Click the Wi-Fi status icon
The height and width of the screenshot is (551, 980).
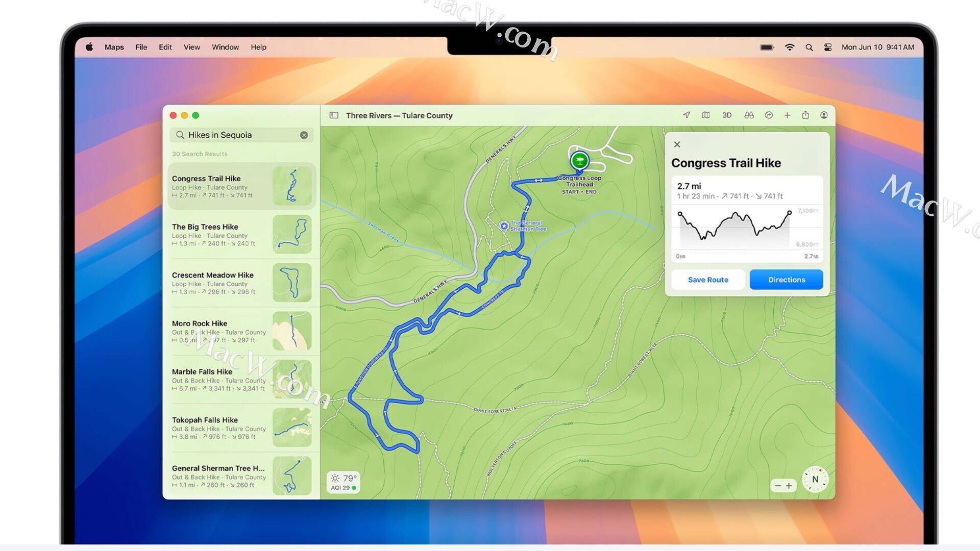click(x=790, y=47)
